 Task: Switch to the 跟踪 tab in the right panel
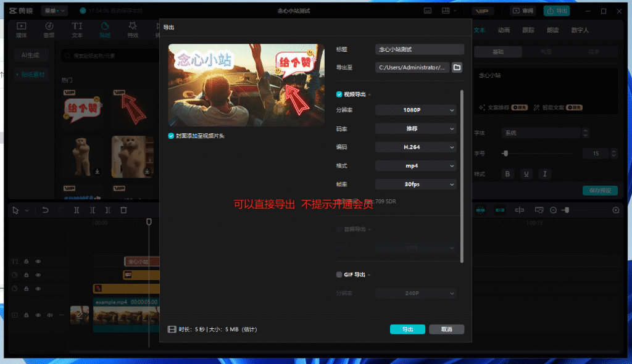click(x=528, y=30)
